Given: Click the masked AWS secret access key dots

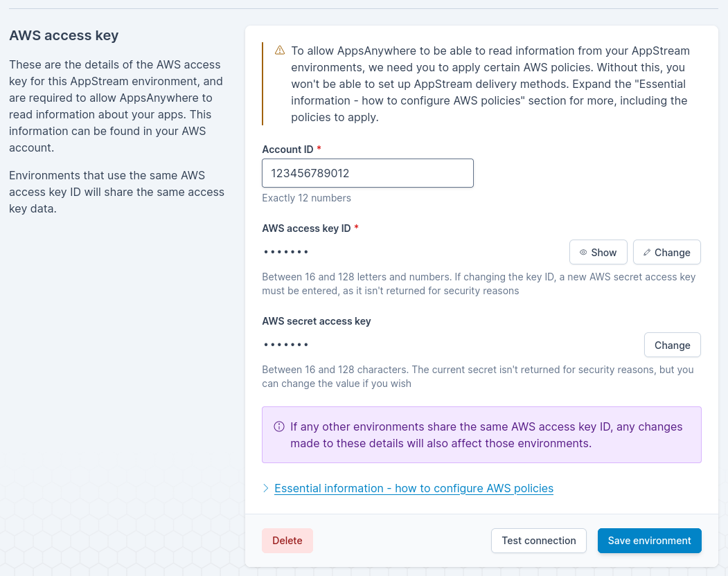Looking at the screenshot, I should tap(286, 345).
